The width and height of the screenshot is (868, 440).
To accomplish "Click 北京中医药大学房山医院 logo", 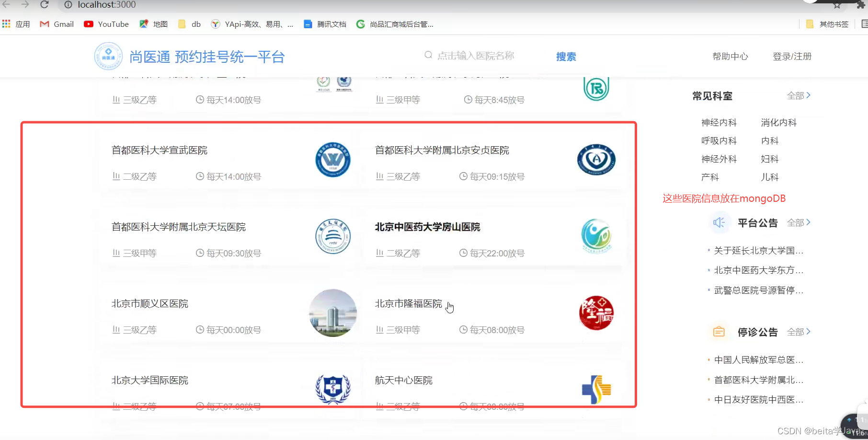I will tap(596, 236).
